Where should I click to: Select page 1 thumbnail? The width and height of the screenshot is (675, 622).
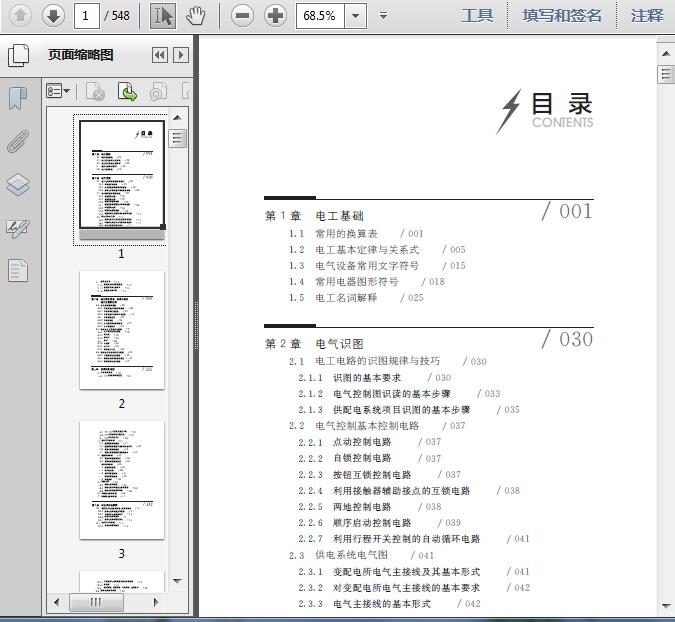pos(122,180)
